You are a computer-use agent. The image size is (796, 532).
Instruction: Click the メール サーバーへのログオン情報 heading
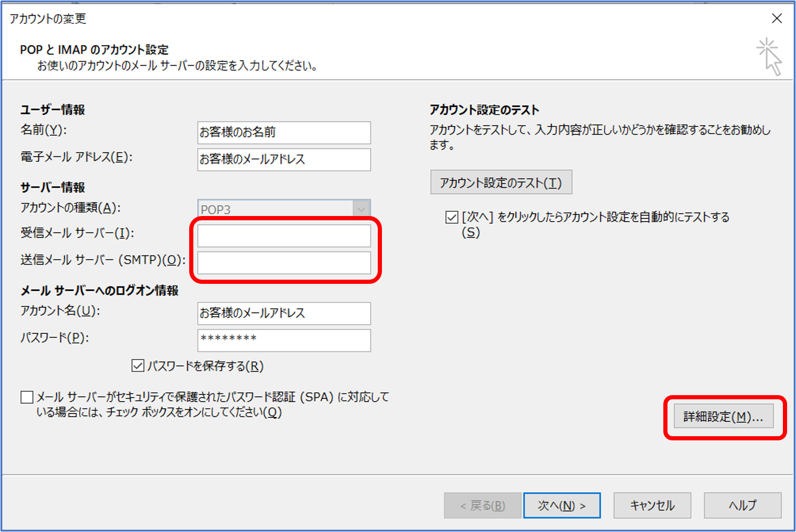click(99, 291)
